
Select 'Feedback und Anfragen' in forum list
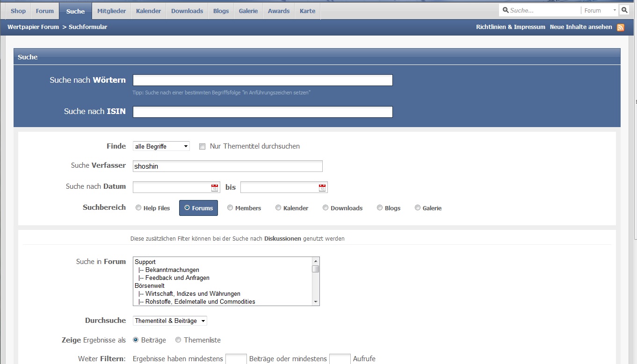(x=177, y=278)
